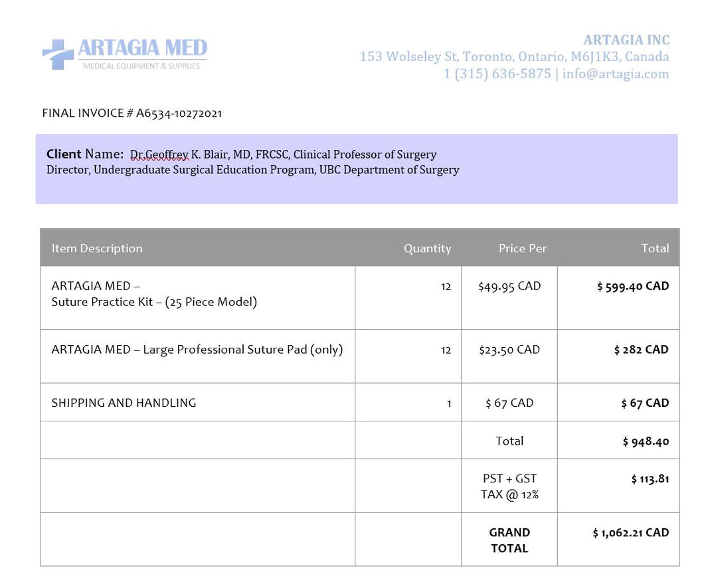Open the info@artagia.com email address
This screenshot has height=588, width=704.
(x=616, y=74)
